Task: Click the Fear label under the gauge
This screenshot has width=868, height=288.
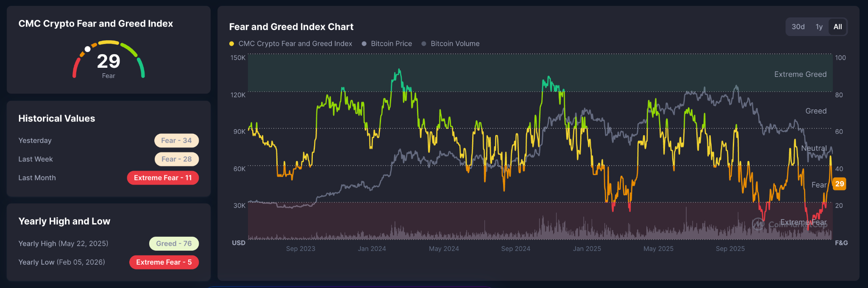Action: click(x=108, y=76)
